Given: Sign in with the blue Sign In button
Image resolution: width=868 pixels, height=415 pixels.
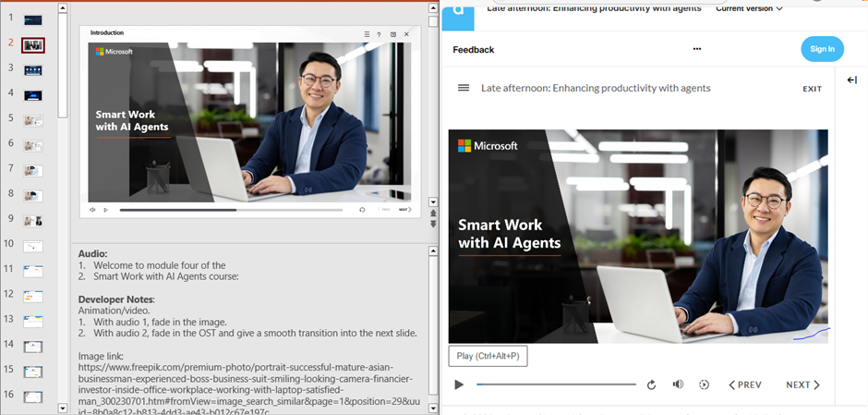Looking at the screenshot, I should [822, 49].
